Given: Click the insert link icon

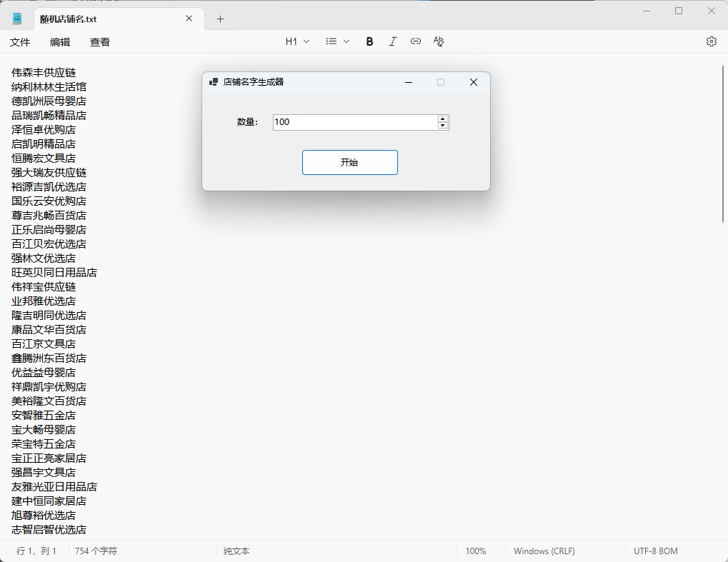Looking at the screenshot, I should [x=416, y=41].
